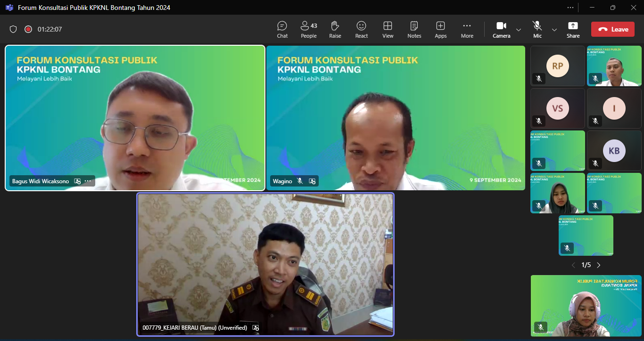Click the meeting title Forum Konsultasi Publik KPKNL Bontang

(94, 8)
